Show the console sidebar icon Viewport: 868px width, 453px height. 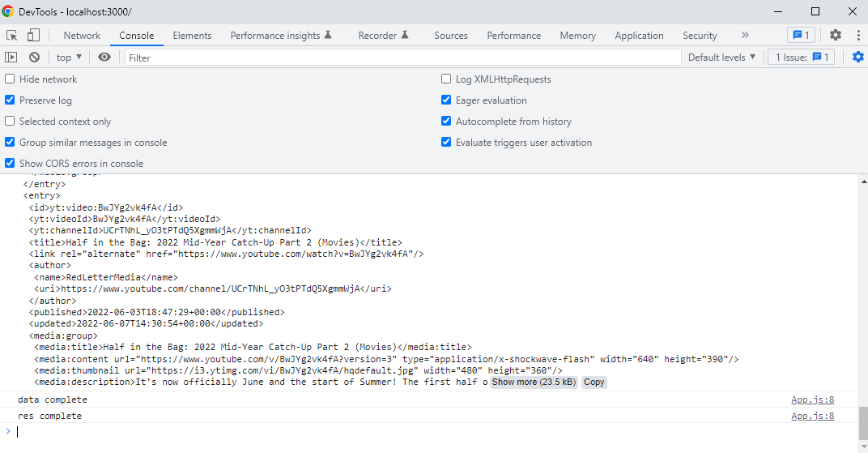point(11,57)
